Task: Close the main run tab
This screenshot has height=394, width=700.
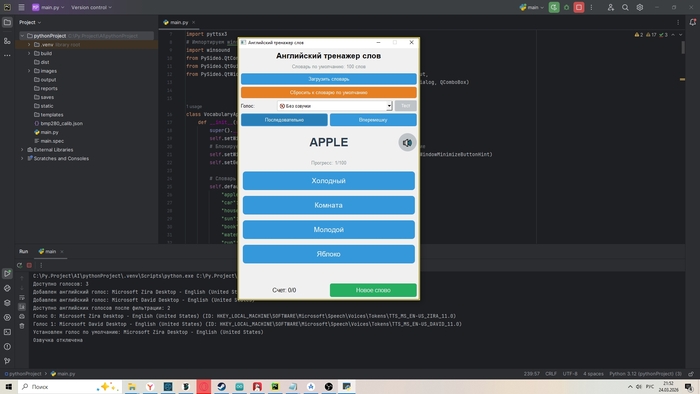Action: 62,252
